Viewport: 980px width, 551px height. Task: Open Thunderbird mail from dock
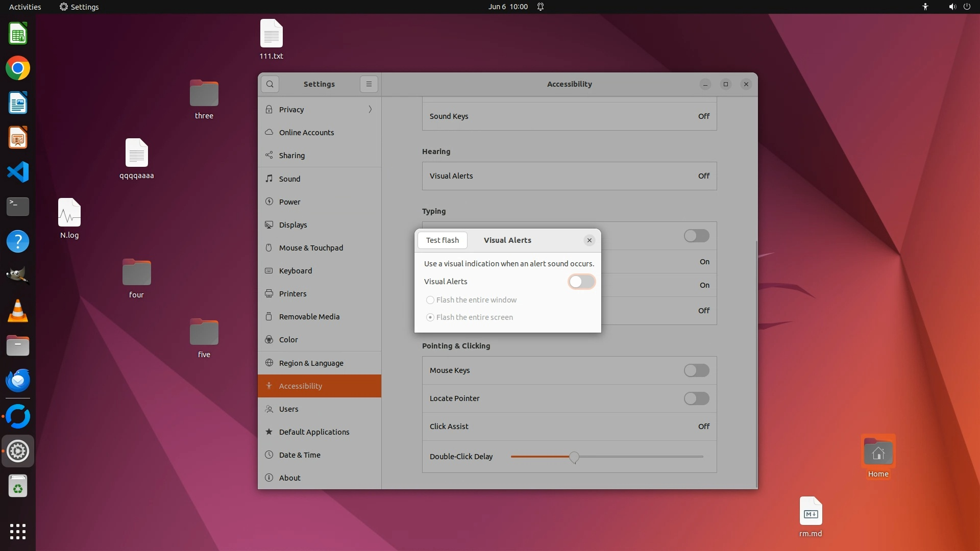tap(18, 381)
